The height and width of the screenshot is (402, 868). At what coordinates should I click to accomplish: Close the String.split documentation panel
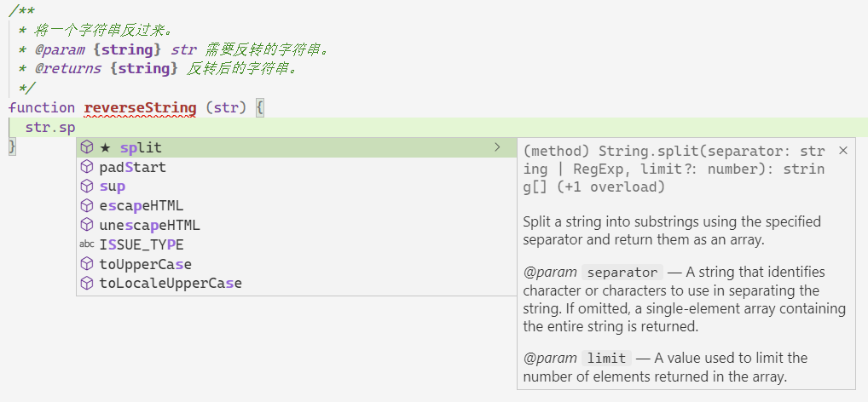point(843,151)
